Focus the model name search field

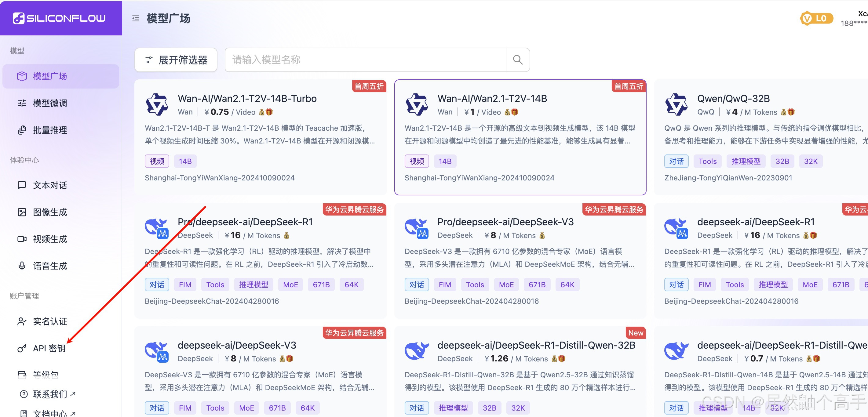pos(365,60)
